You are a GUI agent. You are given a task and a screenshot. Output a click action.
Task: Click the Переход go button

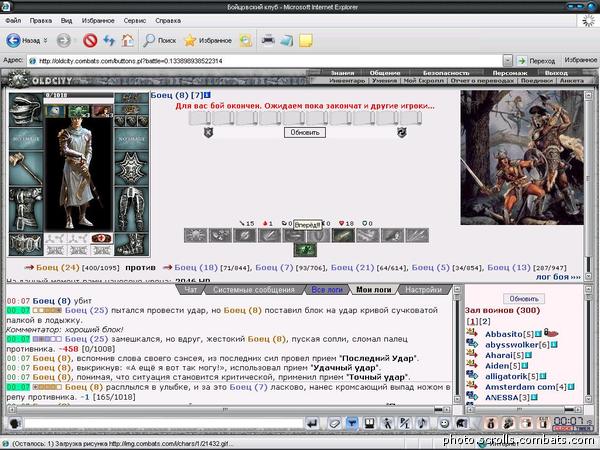coord(536,61)
